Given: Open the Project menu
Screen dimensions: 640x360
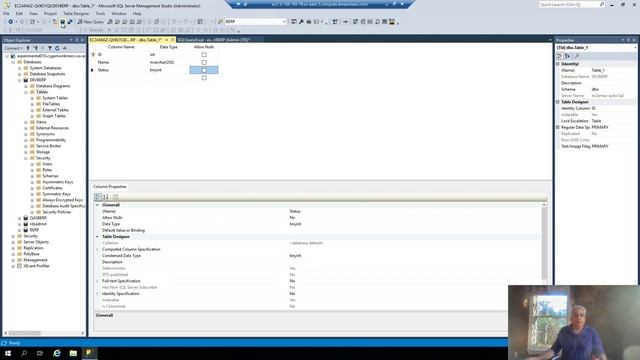Looking at the screenshot, I should [x=50, y=13].
